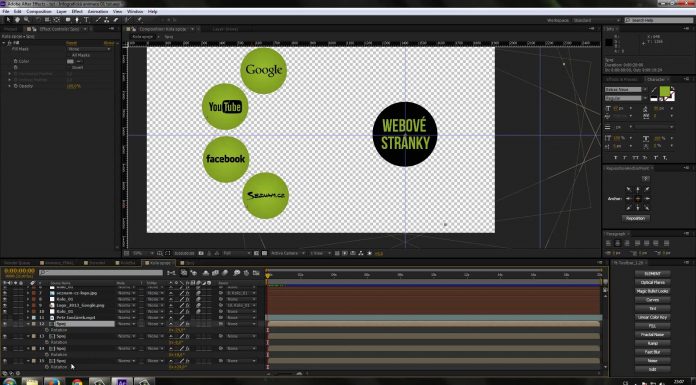Hide the seznam-cz-logo.jpg layer
Screen dimensions: 696x385
[x=5, y=293]
